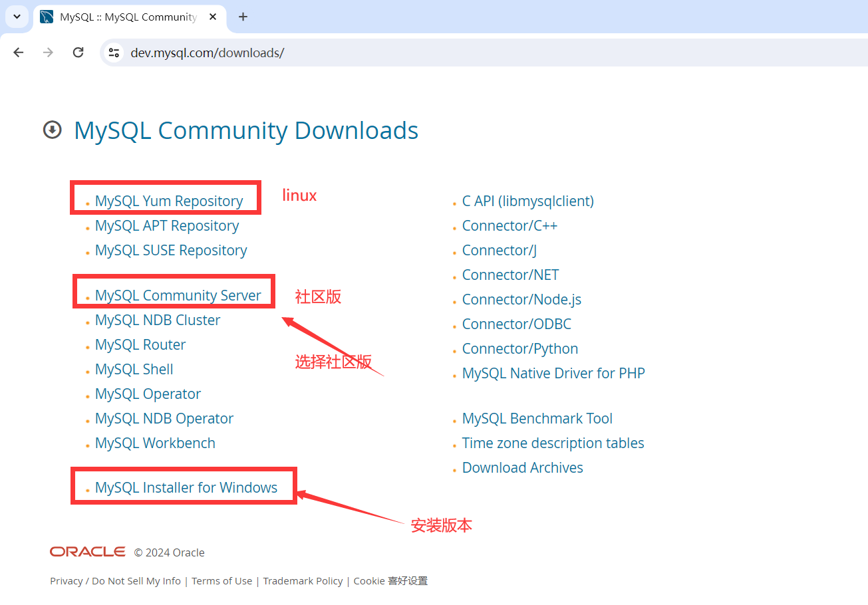The width and height of the screenshot is (868, 605).
Task: Open MySQL NDB Cluster link
Action: (x=158, y=320)
